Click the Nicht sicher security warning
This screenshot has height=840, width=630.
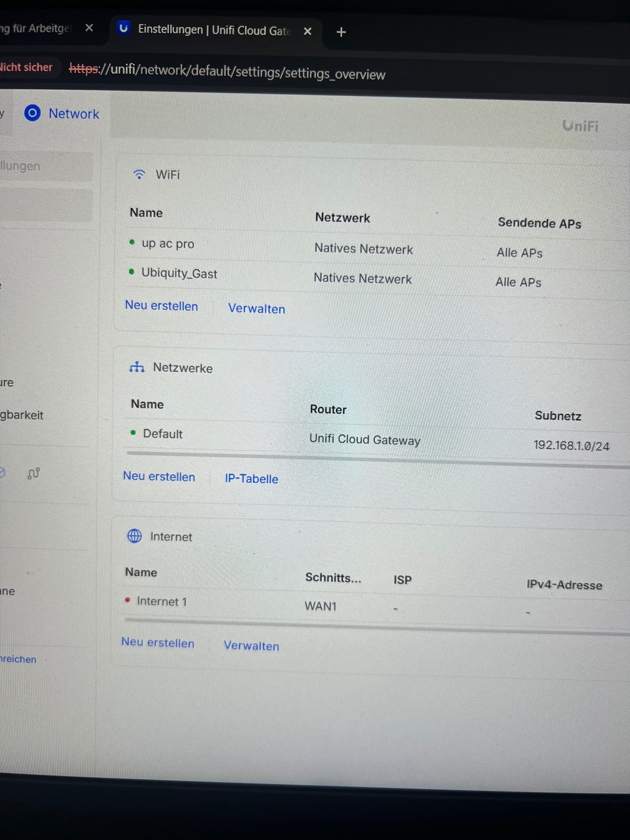(26, 67)
